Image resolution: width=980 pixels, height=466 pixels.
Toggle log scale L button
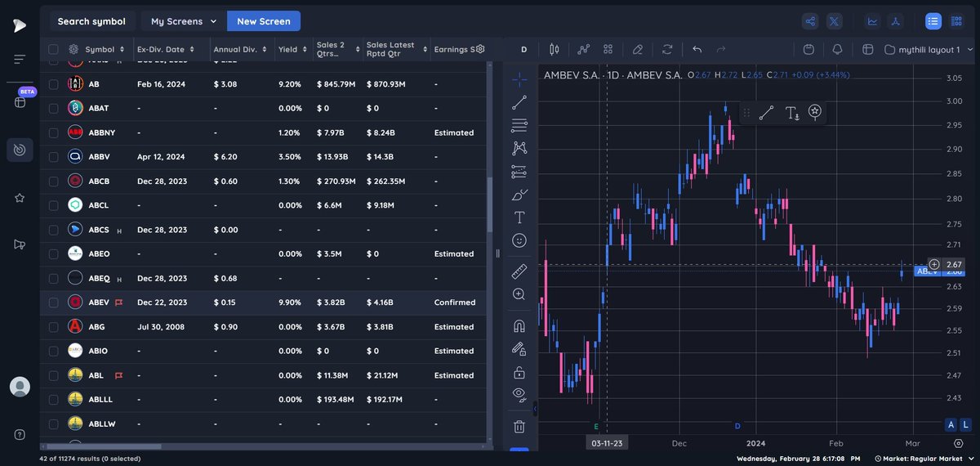[x=965, y=424]
